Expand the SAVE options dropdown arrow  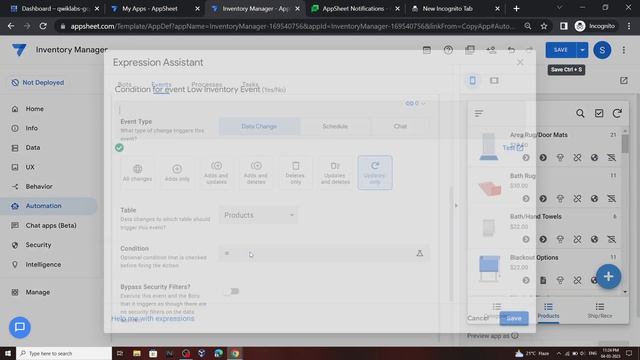point(582,50)
